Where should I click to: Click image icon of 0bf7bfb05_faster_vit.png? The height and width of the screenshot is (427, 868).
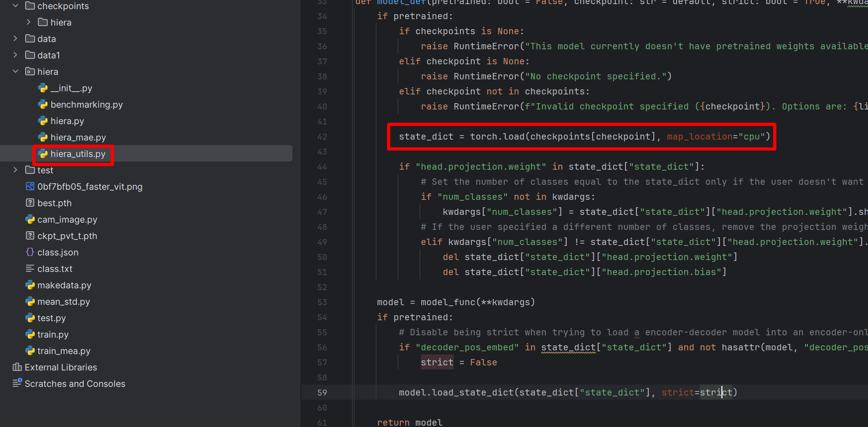pos(30,187)
